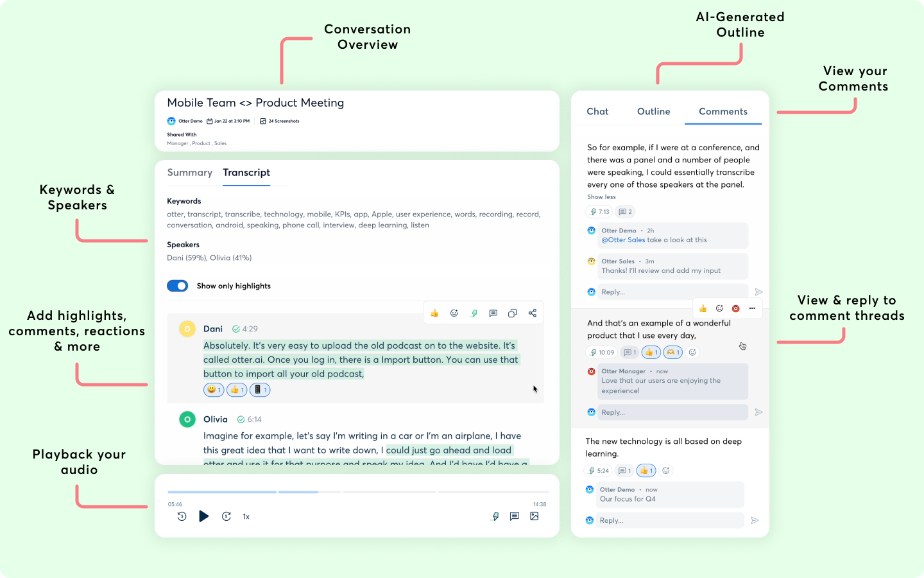Toggle the thumbs-up reaction under Dani's highlight
Viewport: 924px width, 578px height.
[237, 390]
